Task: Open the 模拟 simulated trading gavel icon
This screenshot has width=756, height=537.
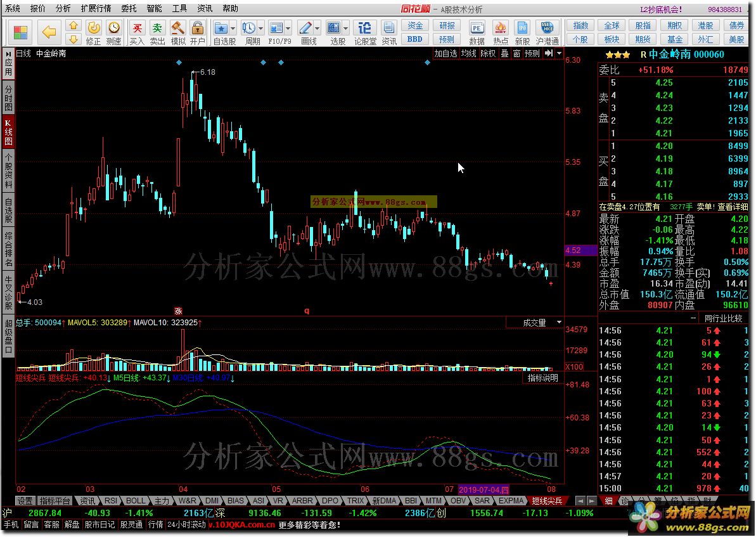Action: coord(178,33)
